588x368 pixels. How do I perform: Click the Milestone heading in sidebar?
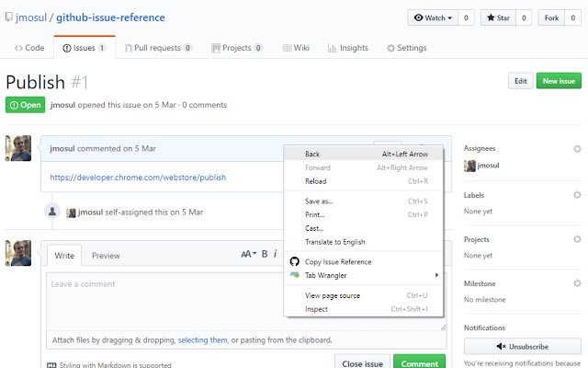click(x=480, y=283)
